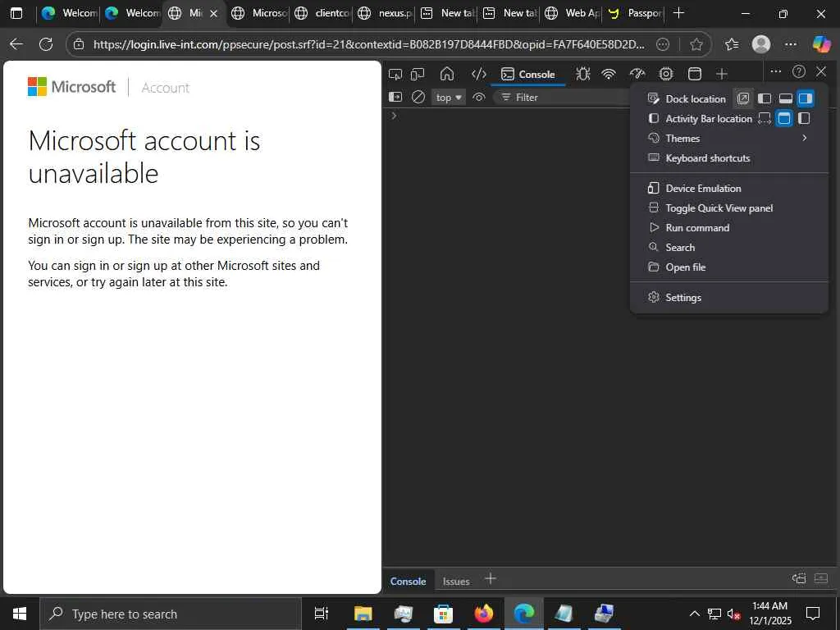
Task: Switch to the Passpor browser tab
Action: pos(635,13)
